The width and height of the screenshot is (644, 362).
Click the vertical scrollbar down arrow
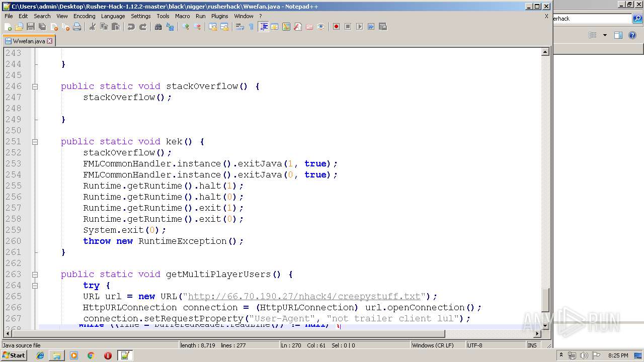click(x=545, y=325)
